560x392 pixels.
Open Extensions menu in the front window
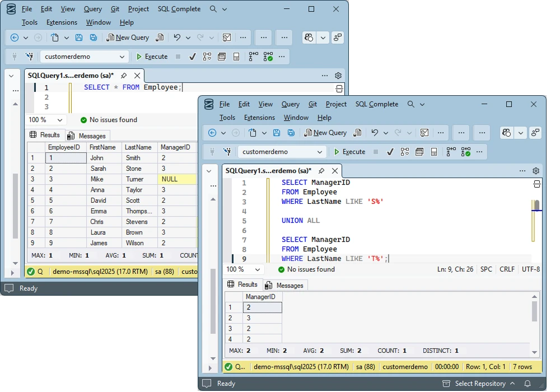(x=259, y=118)
